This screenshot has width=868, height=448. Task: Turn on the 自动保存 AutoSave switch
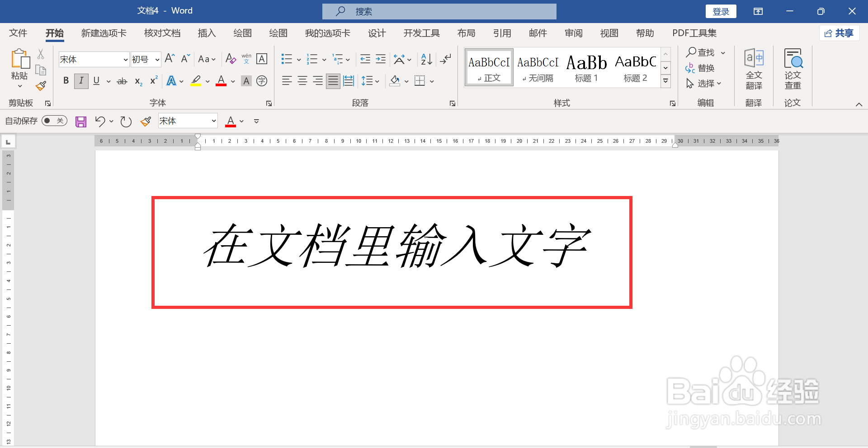point(54,121)
